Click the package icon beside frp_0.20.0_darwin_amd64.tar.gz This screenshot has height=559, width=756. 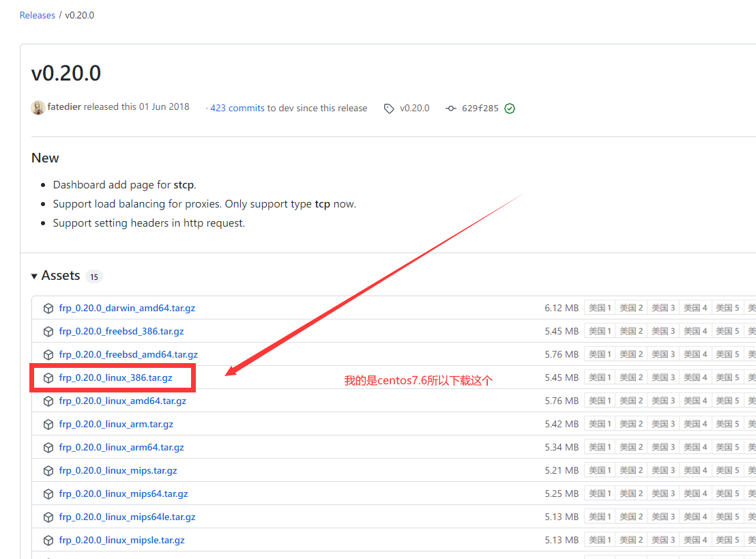coord(48,308)
